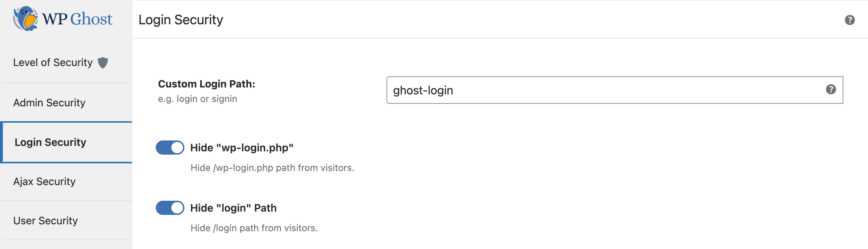The height and width of the screenshot is (249, 868).
Task: Click the wp-login.php hide description text
Action: [272, 167]
